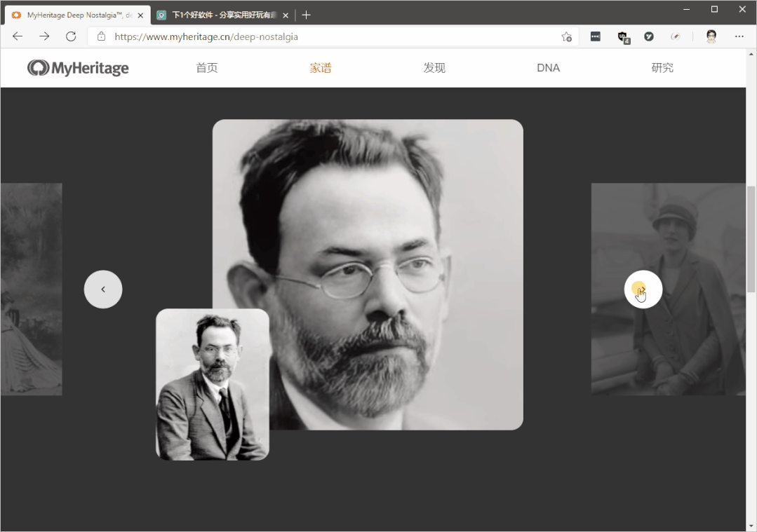View site info via the lock icon
The image size is (757, 532).
tap(101, 36)
